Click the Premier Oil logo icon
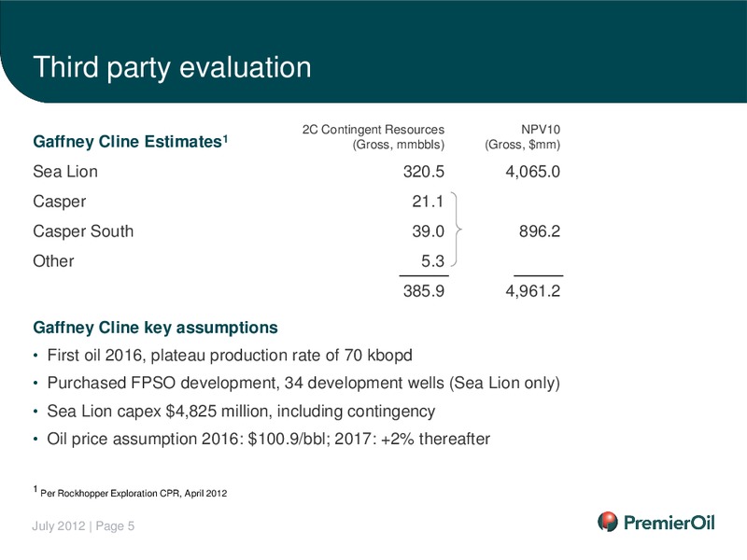 (608, 522)
